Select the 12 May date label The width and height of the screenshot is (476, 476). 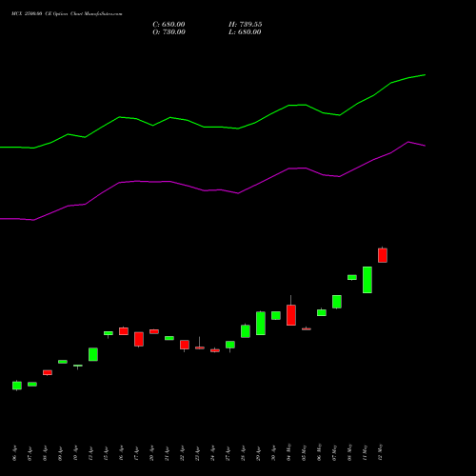380,452
